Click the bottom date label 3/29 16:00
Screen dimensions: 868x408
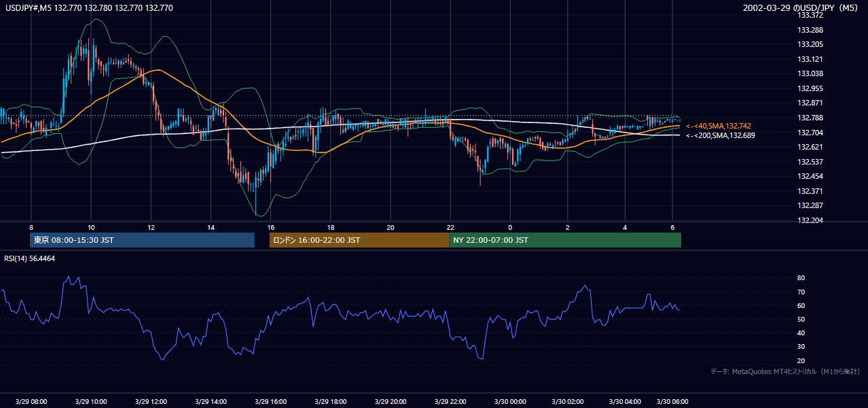pyautogui.click(x=270, y=401)
